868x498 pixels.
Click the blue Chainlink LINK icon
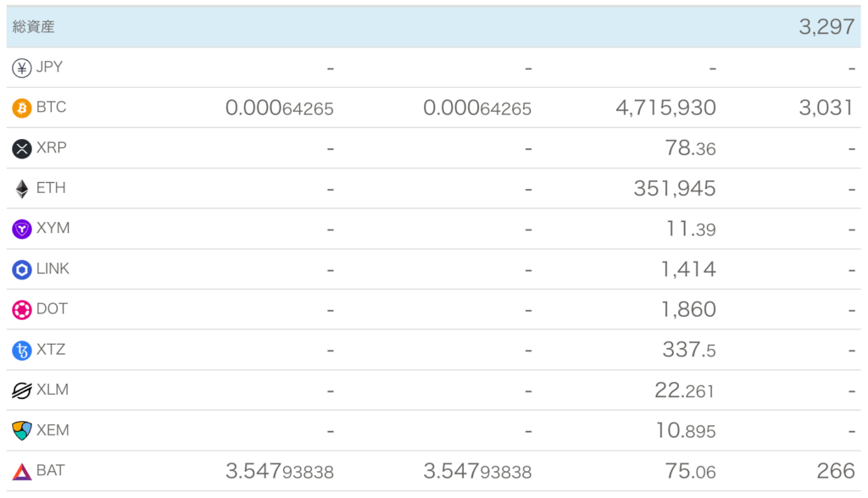point(21,269)
